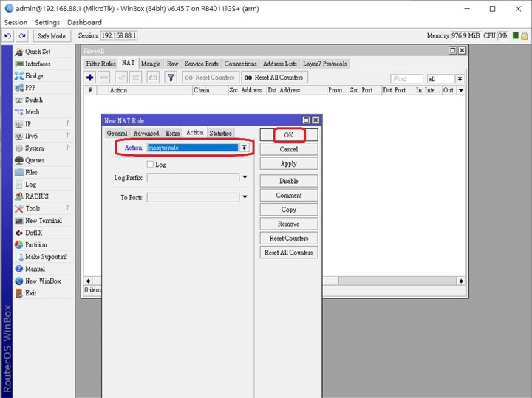Switch to the Mangle tab
Image resolution: width=532 pixels, height=398 pixels.
coord(151,64)
